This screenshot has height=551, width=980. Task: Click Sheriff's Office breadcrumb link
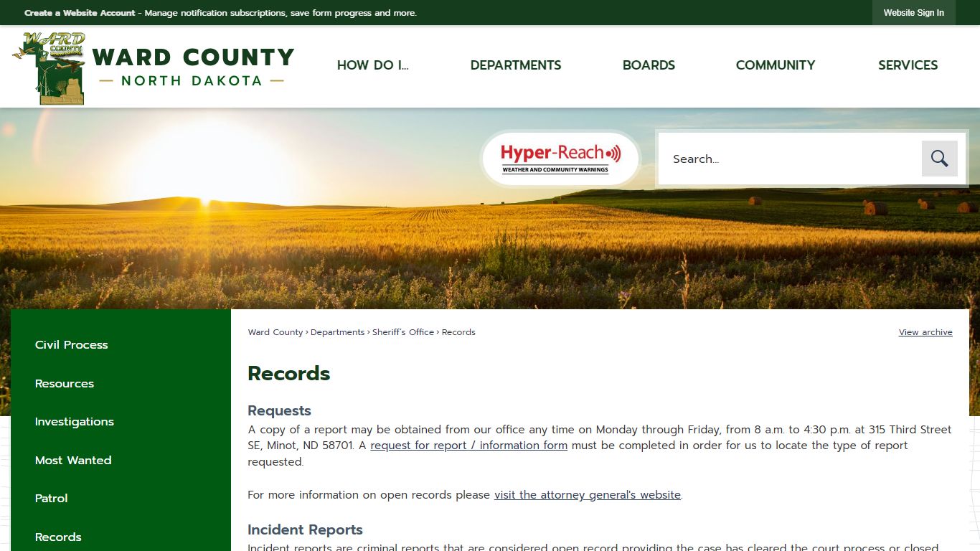point(403,332)
